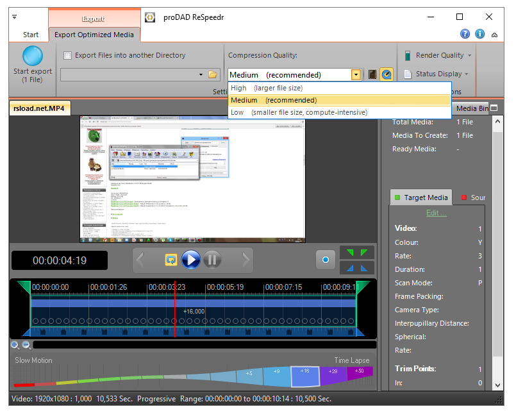Screen dimensions: 516x420
Task: Maximize the Media Bin panel with its square icon
Action: pos(494,108)
